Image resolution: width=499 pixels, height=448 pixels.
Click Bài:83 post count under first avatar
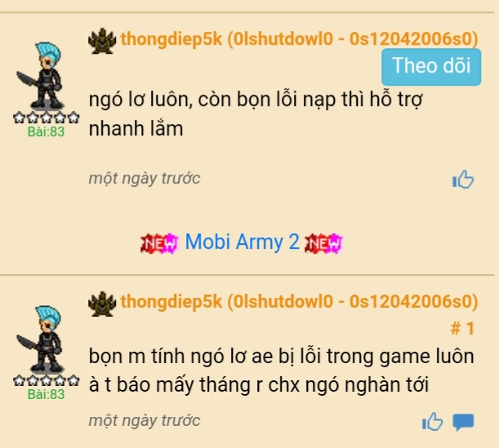(47, 131)
